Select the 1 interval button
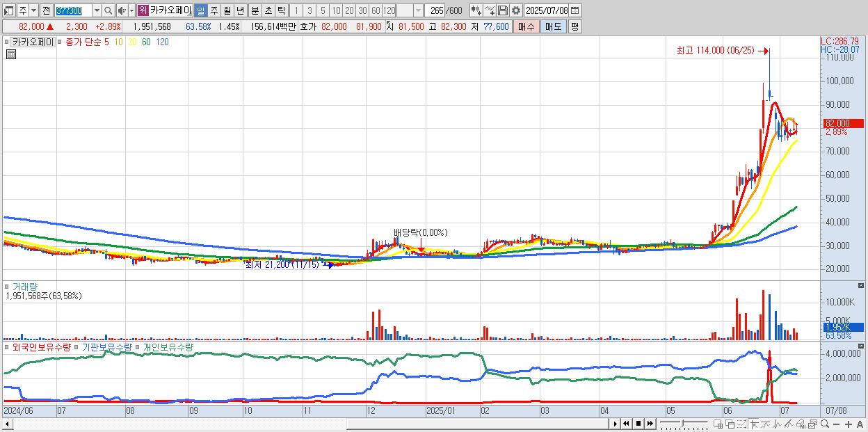868x432 pixels. [296, 10]
